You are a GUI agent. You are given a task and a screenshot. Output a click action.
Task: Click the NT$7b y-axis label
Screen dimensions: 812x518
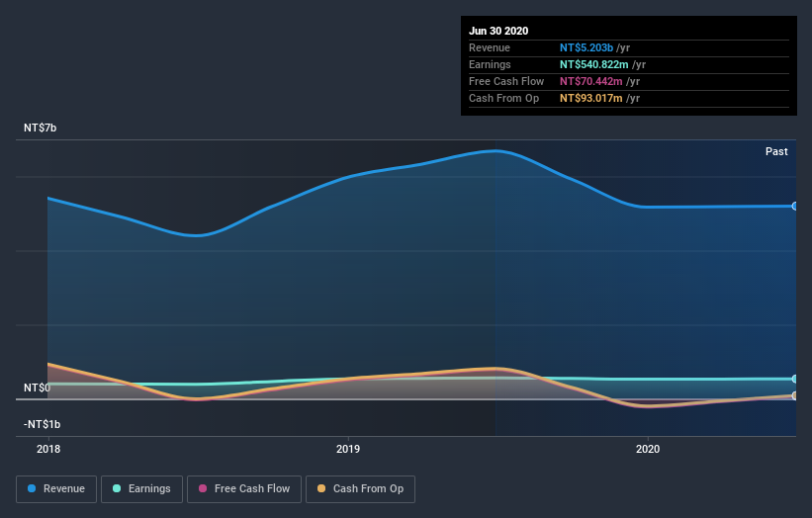coord(40,128)
